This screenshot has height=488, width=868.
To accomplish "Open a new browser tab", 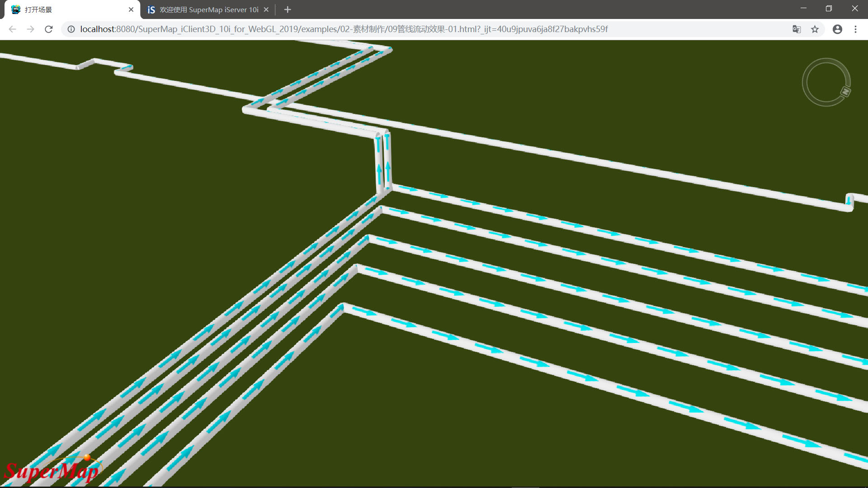I will (288, 9).
